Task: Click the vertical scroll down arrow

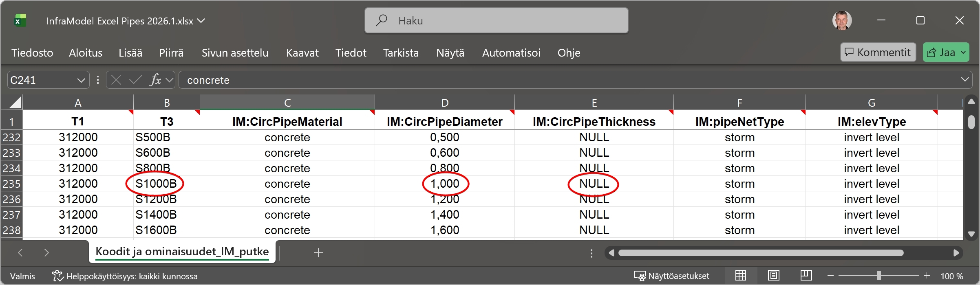Action: click(x=971, y=234)
